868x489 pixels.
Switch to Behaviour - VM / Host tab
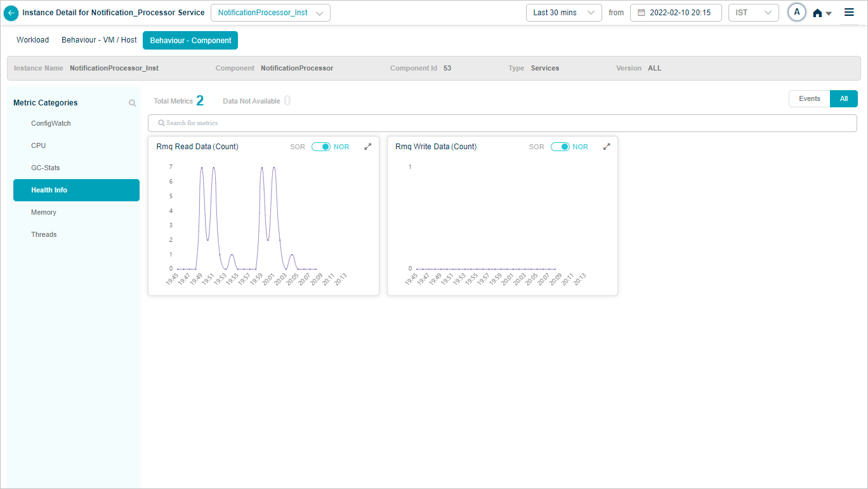pos(99,40)
